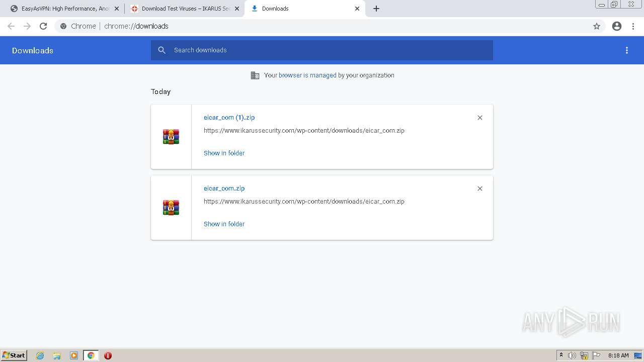This screenshot has width=644, height=362.
Task: Minimize the Chrome window
Action: pos(602,4)
